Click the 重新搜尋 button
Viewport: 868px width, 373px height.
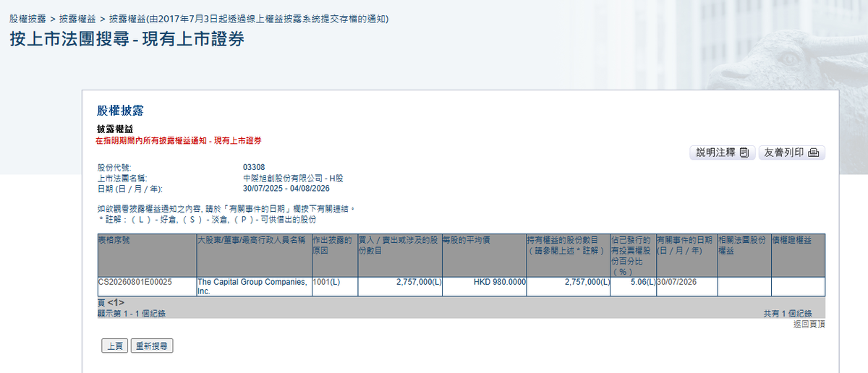coord(153,346)
